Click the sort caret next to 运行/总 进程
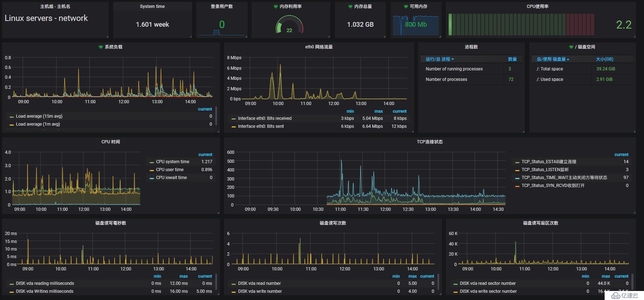The image size is (644, 300). 453,59
